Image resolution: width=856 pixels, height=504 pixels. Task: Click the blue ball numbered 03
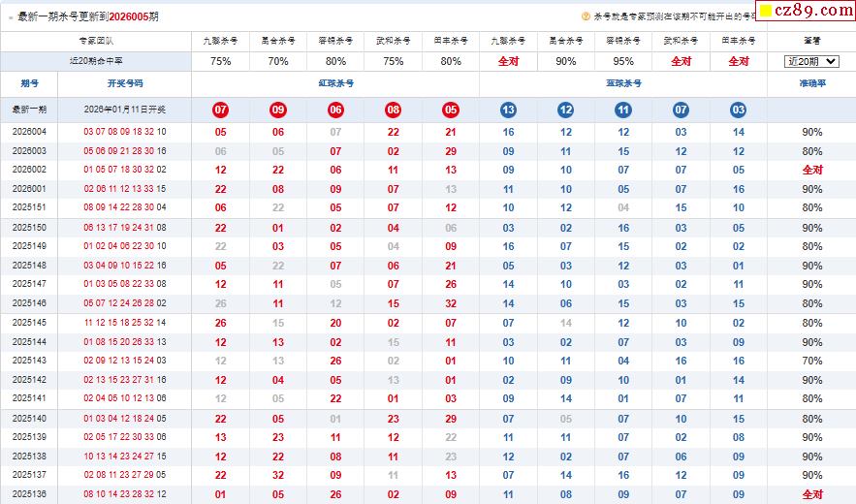click(738, 110)
